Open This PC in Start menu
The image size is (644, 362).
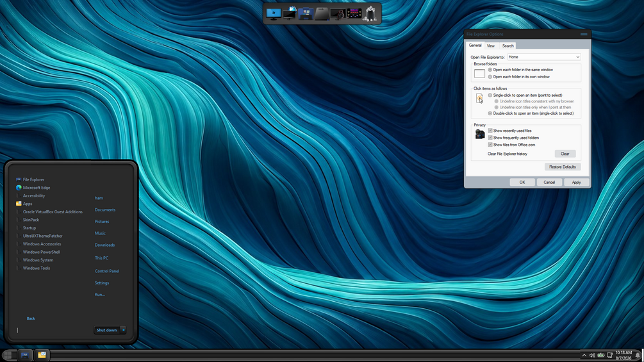(x=101, y=258)
